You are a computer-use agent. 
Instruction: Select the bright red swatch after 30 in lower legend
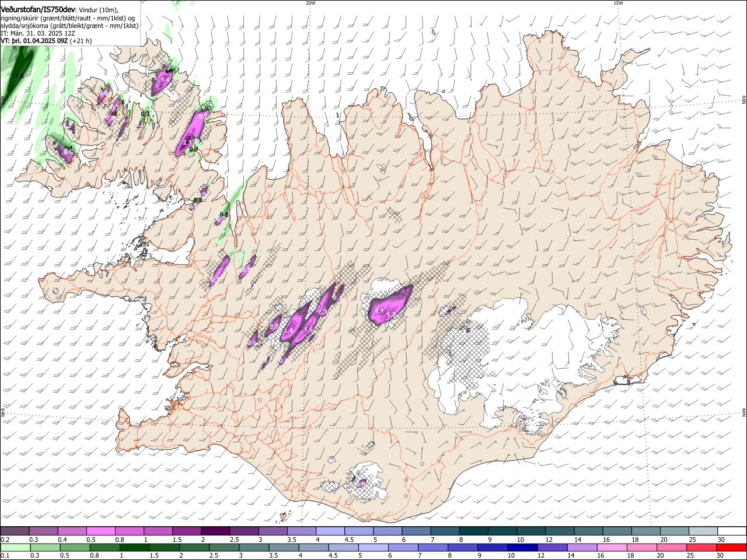731,548
